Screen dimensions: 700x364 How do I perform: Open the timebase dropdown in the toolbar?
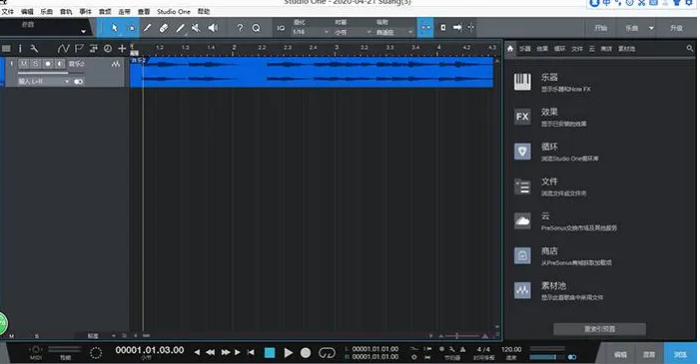[x=353, y=32]
